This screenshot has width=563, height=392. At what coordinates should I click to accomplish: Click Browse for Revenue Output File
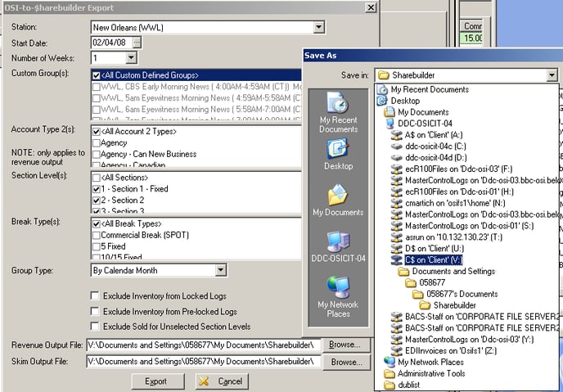(x=345, y=345)
